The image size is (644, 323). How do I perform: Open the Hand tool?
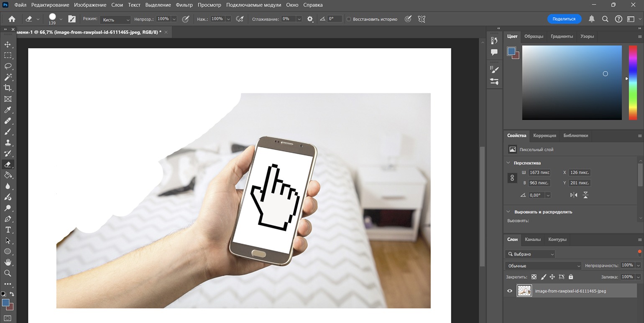(8, 262)
